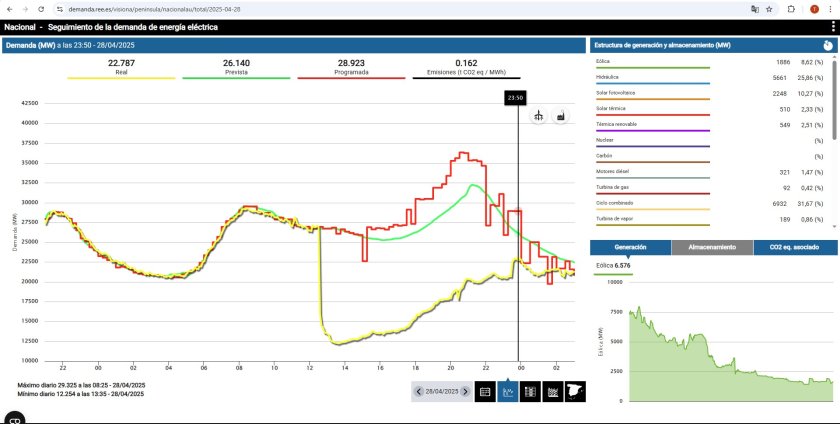Click the factory icon on the demand chart
This screenshot has height=424, width=840.
[x=560, y=115]
